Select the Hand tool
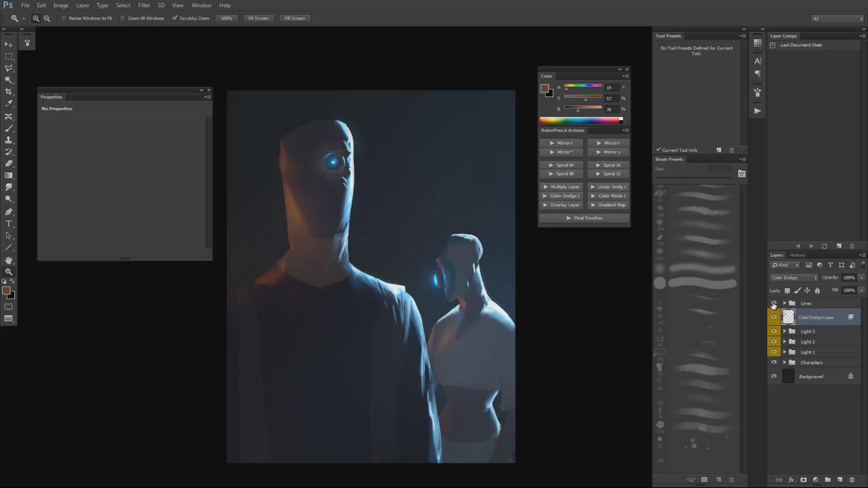Screen dimensions: 868x488 click(9, 260)
